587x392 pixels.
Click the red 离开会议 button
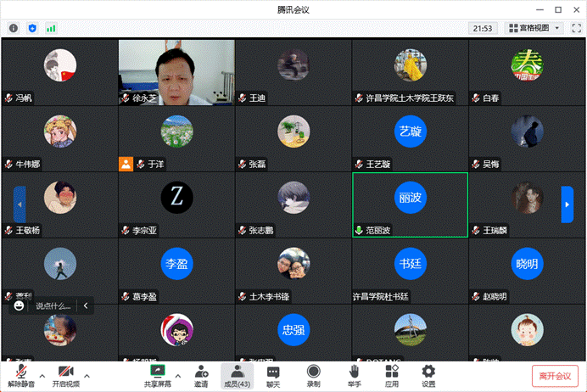pos(556,375)
